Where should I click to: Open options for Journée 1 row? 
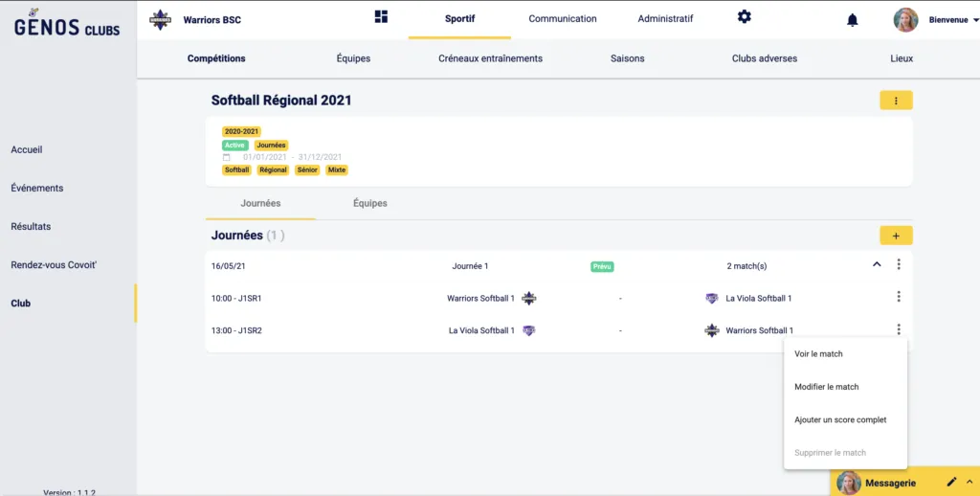[x=899, y=265]
